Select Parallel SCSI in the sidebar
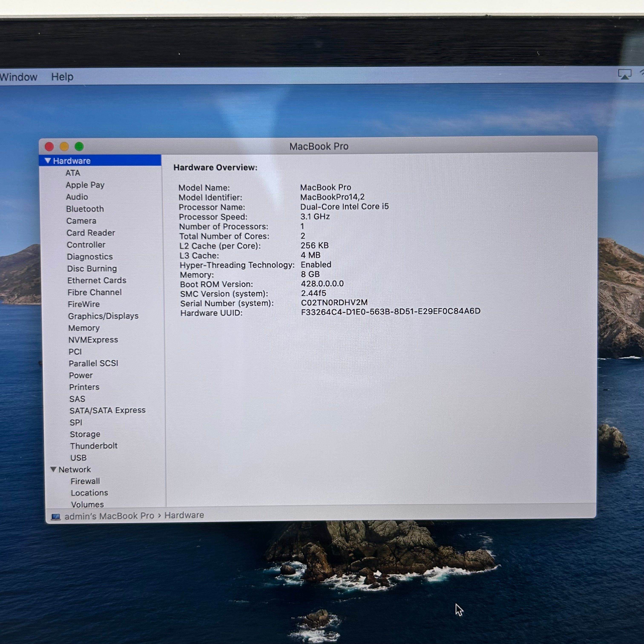The height and width of the screenshot is (644, 644). (94, 363)
